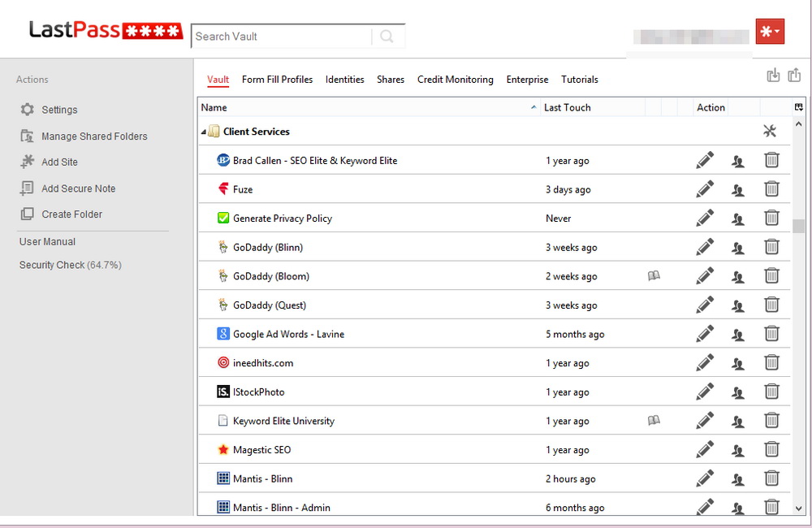The height and width of the screenshot is (528, 812).
Task: Share the Mantis - Blinn entry
Action: point(738,480)
